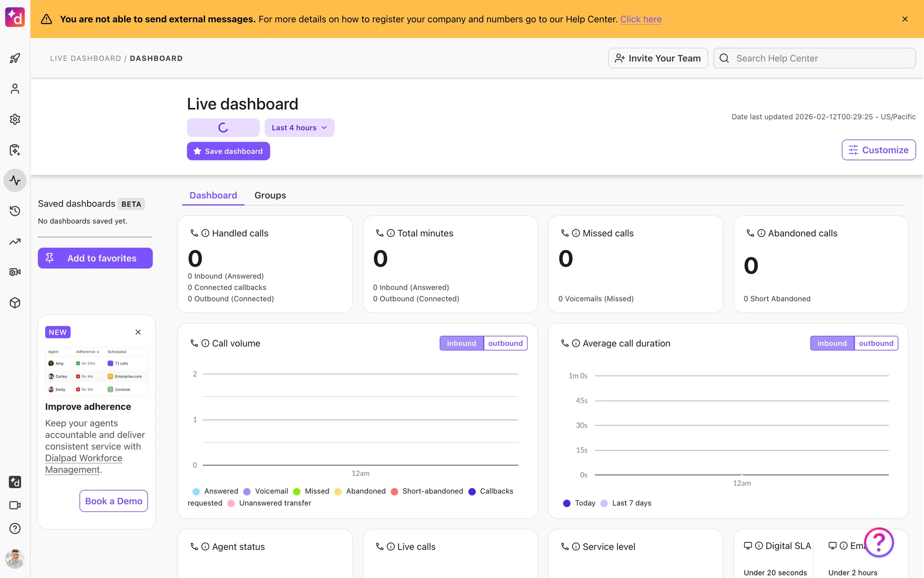Expand the Last 4 hours dropdown

pos(299,128)
